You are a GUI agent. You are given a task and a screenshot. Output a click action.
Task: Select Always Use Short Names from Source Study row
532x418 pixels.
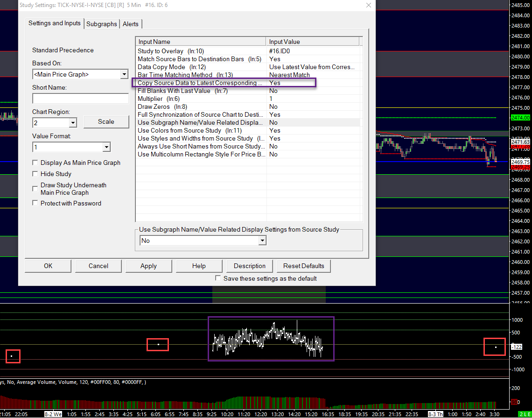(x=248, y=146)
